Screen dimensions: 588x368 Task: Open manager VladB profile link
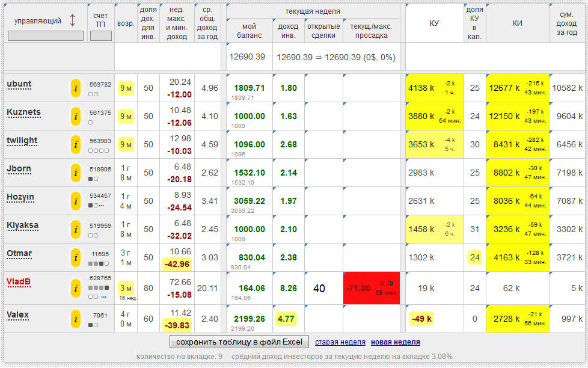click(x=19, y=282)
